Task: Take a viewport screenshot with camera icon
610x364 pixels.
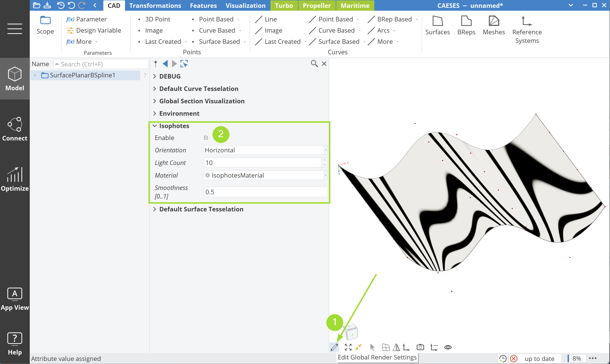Action: pyautogui.click(x=420, y=347)
